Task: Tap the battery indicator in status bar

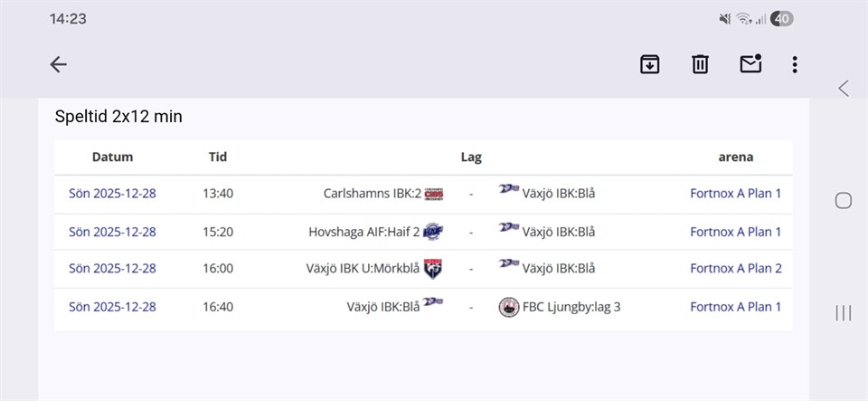Action: 782,18
